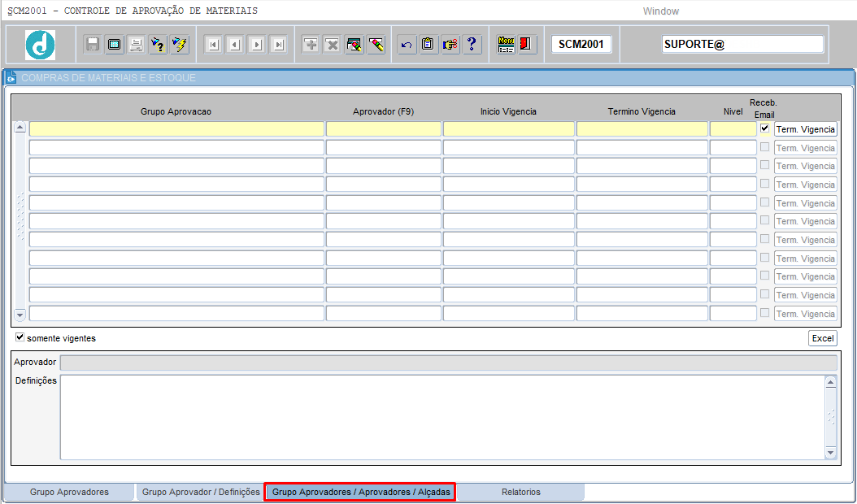Click the 'SCM2001 - CONTROLE DE APROVAÇÃO' window title
857x504 pixels.
click(x=133, y=11)
